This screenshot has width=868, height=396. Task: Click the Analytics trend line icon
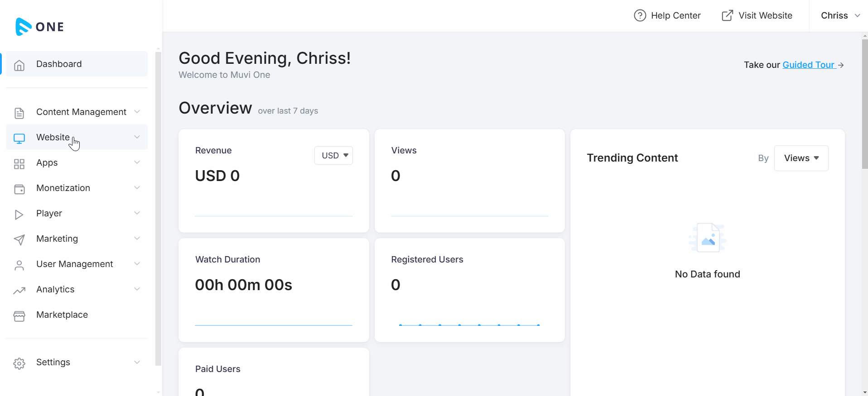pos(19,290)
